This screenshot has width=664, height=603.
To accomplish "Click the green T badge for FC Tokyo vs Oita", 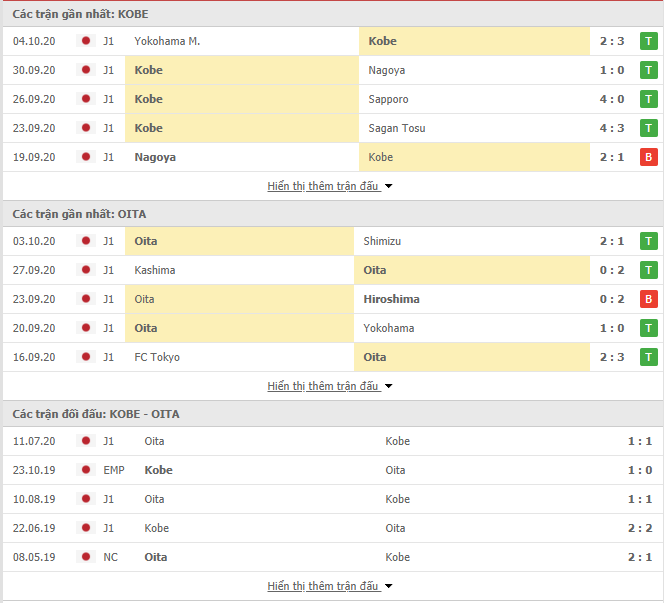I will 648,357.
